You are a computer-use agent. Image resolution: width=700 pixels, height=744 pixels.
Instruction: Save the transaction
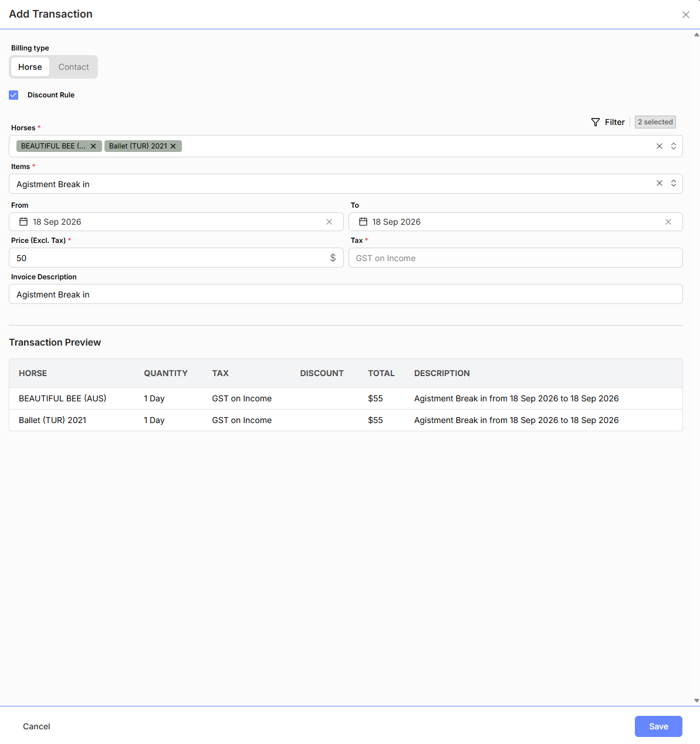click(658, 726)
